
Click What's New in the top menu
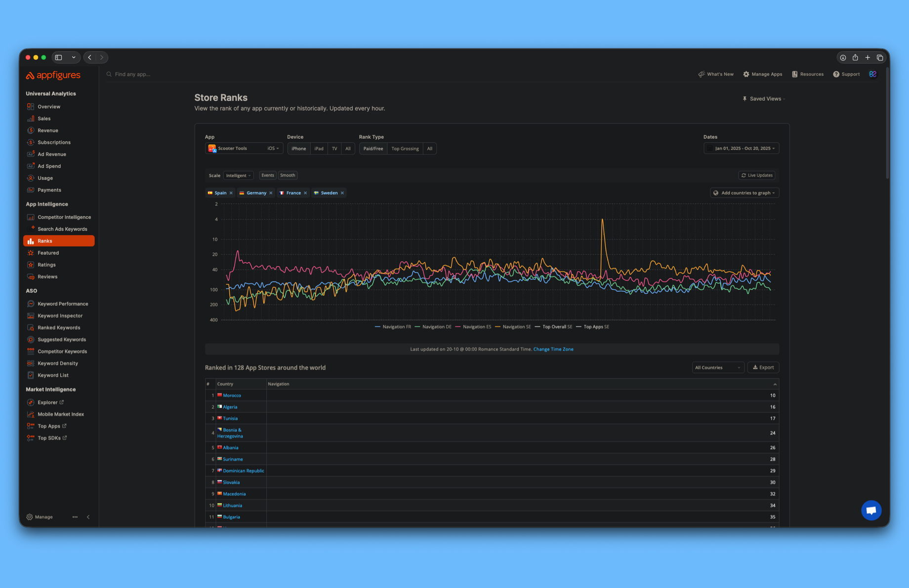[x=716, y=74]
